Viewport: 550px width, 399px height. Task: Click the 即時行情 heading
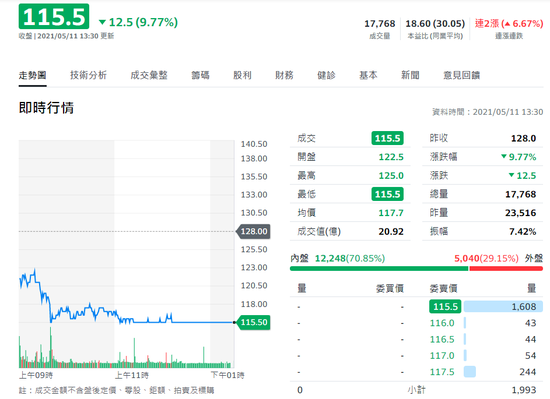[46, 108]
